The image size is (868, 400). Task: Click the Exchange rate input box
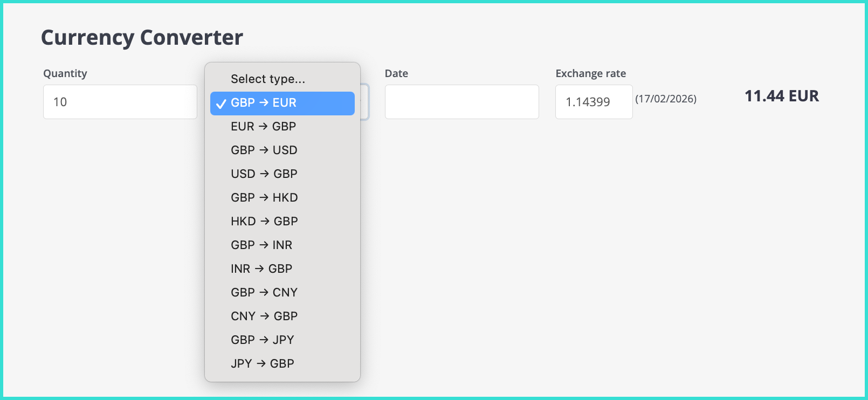594,102
